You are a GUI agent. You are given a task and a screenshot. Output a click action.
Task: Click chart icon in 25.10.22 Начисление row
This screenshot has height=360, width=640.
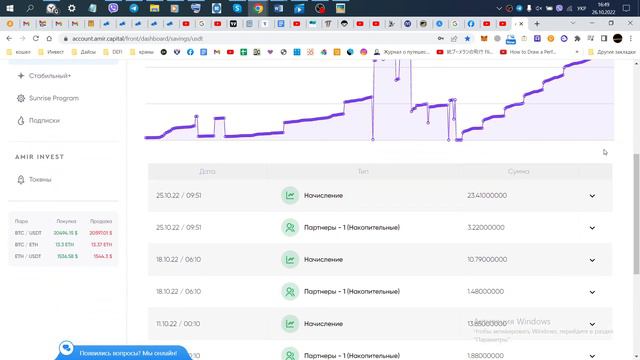(x=290, y=196)
